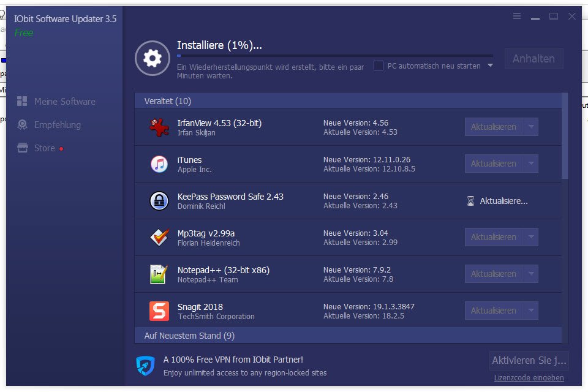Click the Meine Software grid icon
This screenshot has height=392, width=588.
pos(22,101)
